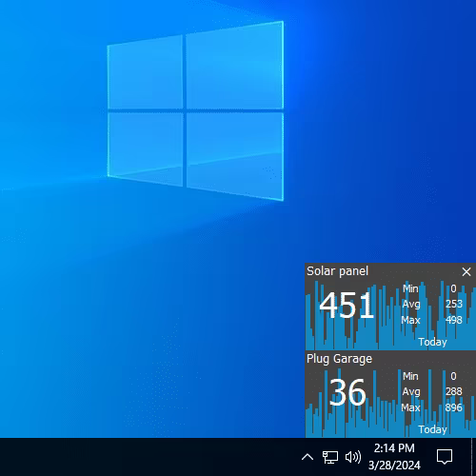This screenshot has height=476, width=476.
Task: Click the volume speaker icon
Action: point(353,457)
